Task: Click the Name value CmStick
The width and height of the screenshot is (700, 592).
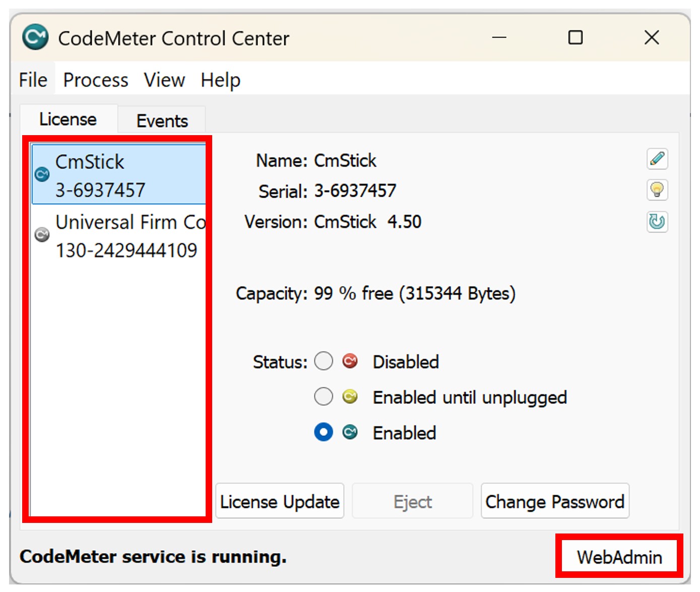Action: coord(345,160)
